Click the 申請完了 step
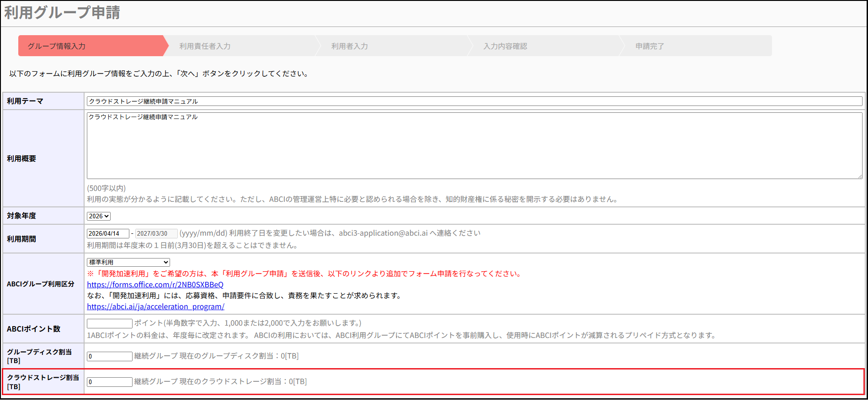The width and height of the screenshot is (868, 401). coord(650,46)
